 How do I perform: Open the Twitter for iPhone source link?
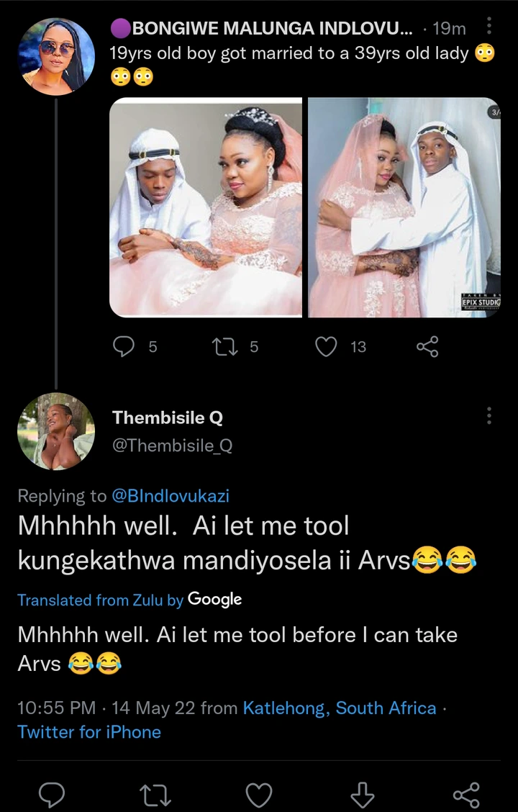point(89,732)
